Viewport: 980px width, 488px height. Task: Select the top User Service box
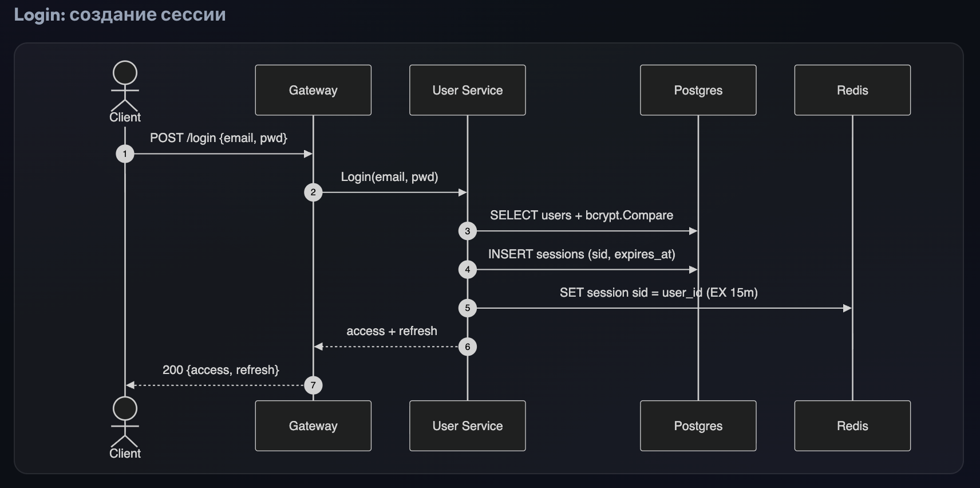pos(468,90)
